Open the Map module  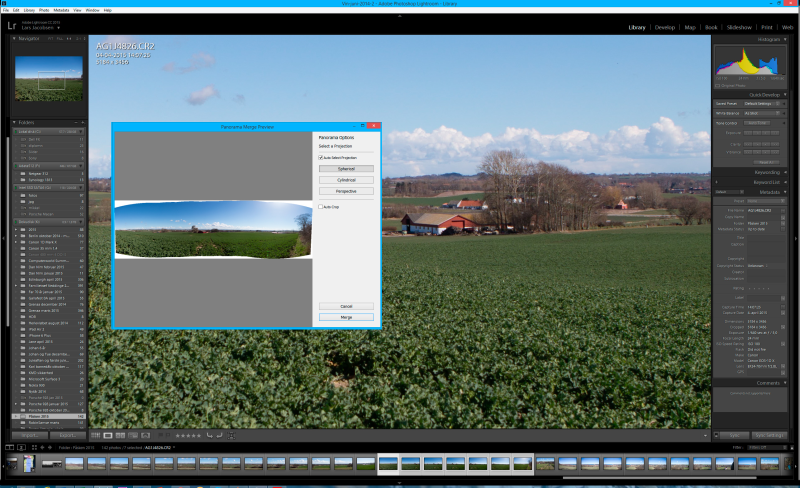pos(690,28)
